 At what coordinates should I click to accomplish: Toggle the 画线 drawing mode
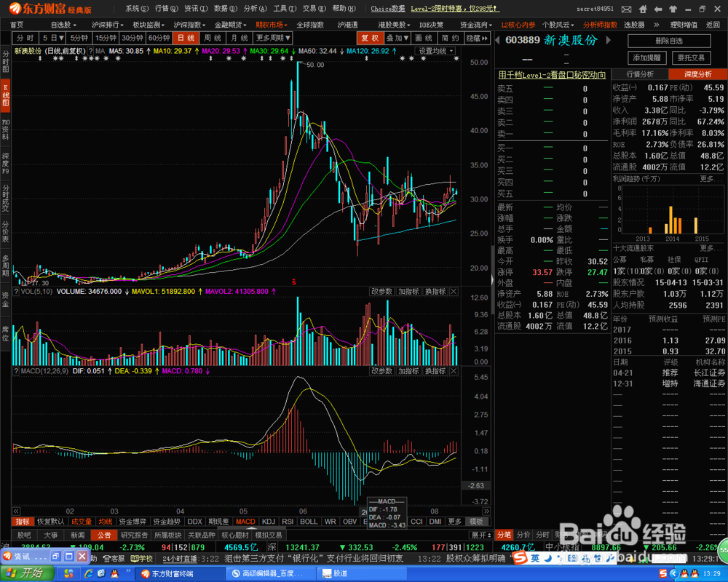(424, 38)
